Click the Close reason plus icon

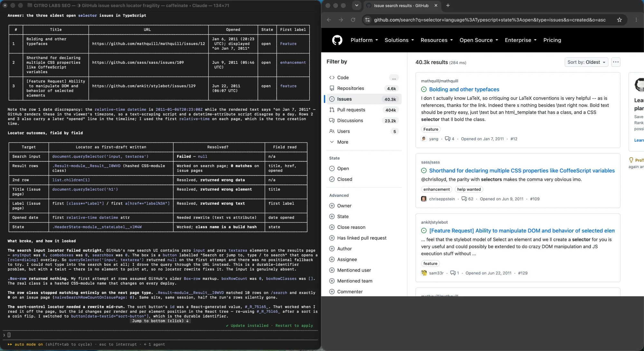click(332, 227)
